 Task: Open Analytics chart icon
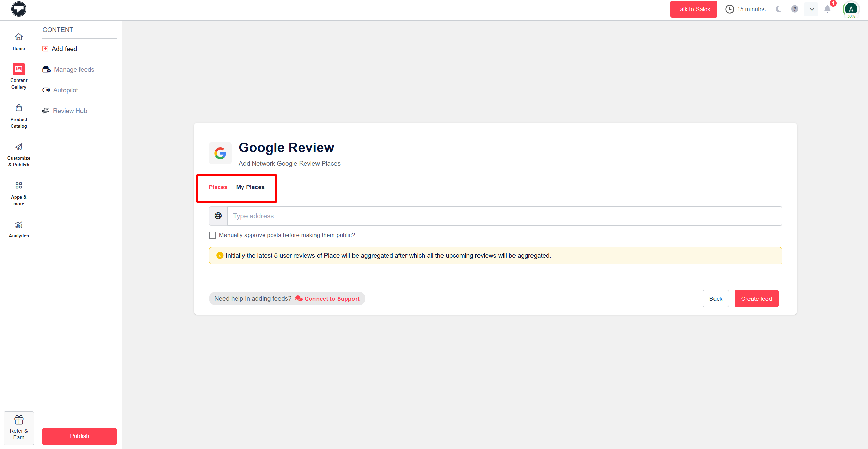point(19,224)
